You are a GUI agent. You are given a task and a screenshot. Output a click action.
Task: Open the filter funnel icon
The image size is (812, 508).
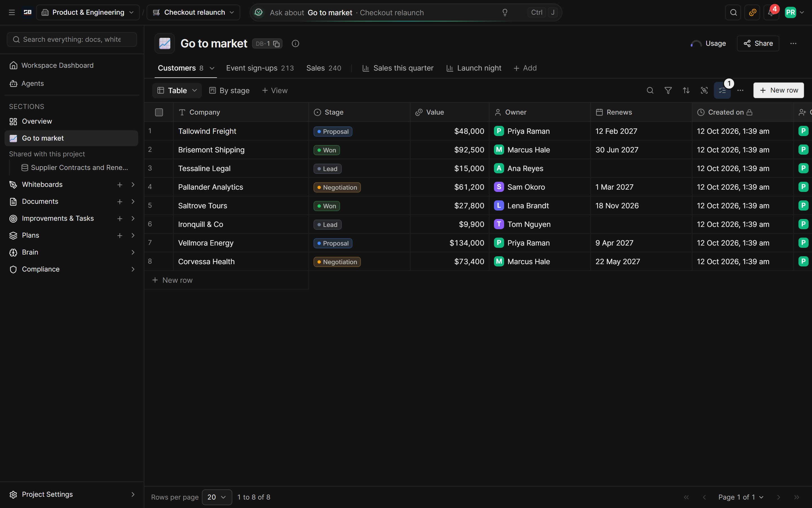pos(668,90)
